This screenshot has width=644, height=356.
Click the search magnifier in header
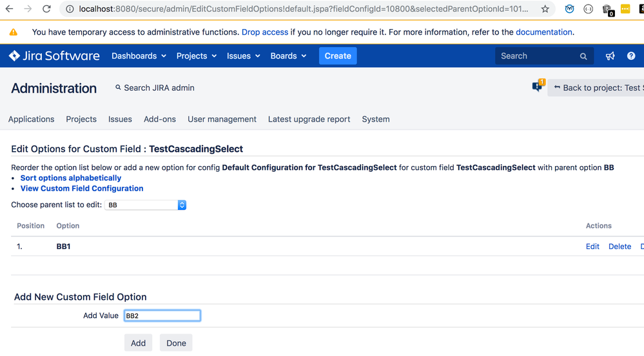pyautogui.click(x=583, y=56)
